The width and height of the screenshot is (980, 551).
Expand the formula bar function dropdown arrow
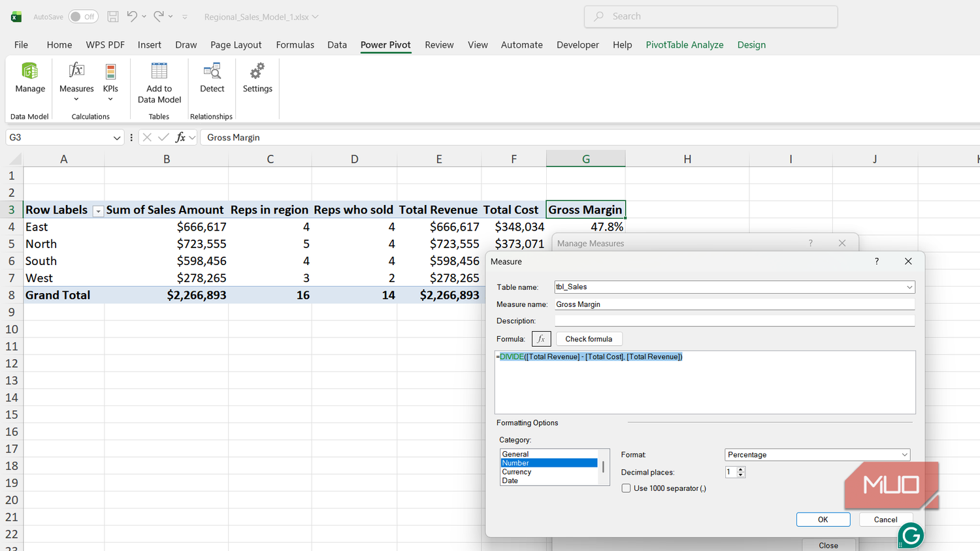click(x=192, y=138)
